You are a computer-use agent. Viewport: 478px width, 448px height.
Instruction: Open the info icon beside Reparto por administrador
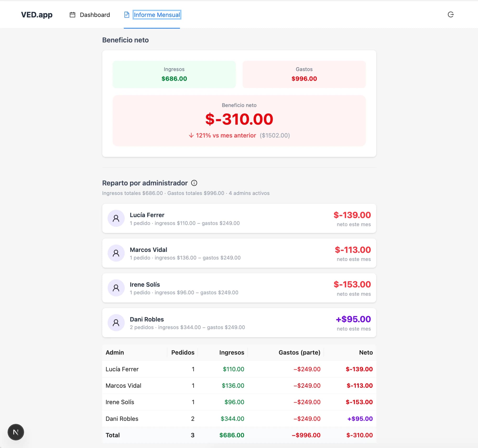pos(194,183)
